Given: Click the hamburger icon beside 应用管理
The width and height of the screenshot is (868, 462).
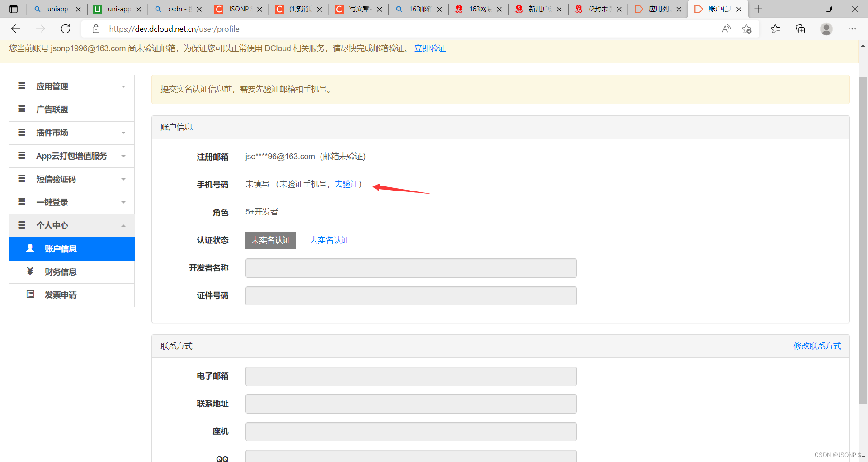Looking at the screenshot, I should click(21, 86).
